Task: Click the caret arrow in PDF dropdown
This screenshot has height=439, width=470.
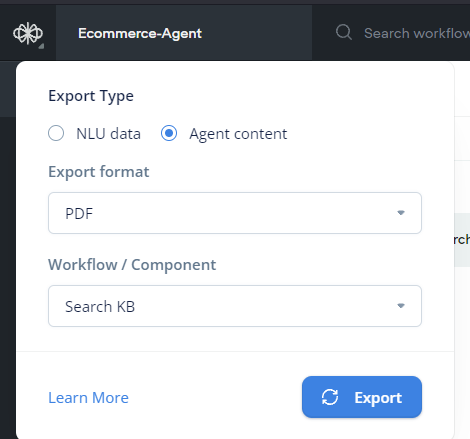Action: 401,213
